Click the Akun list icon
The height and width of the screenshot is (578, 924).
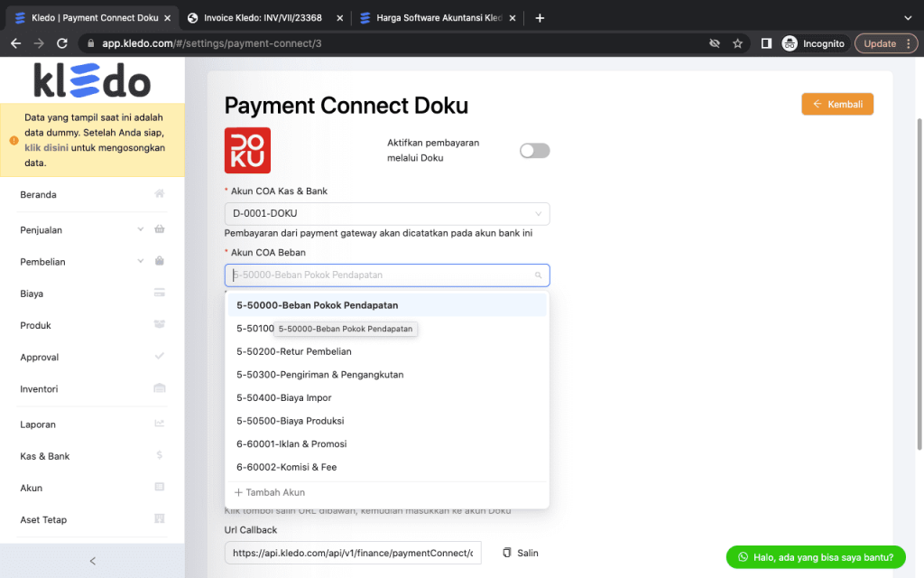(159, 487)
